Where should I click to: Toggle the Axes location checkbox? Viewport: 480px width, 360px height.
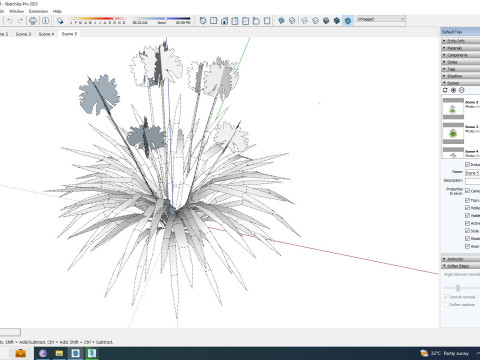pyautogui.click(x=467, y=246)
